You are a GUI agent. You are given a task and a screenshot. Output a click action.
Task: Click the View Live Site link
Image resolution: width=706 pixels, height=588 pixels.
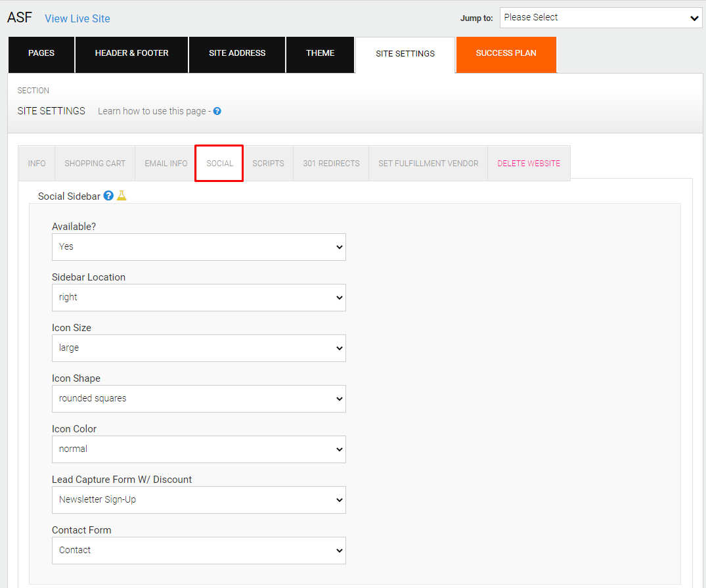tap(77, 18)
